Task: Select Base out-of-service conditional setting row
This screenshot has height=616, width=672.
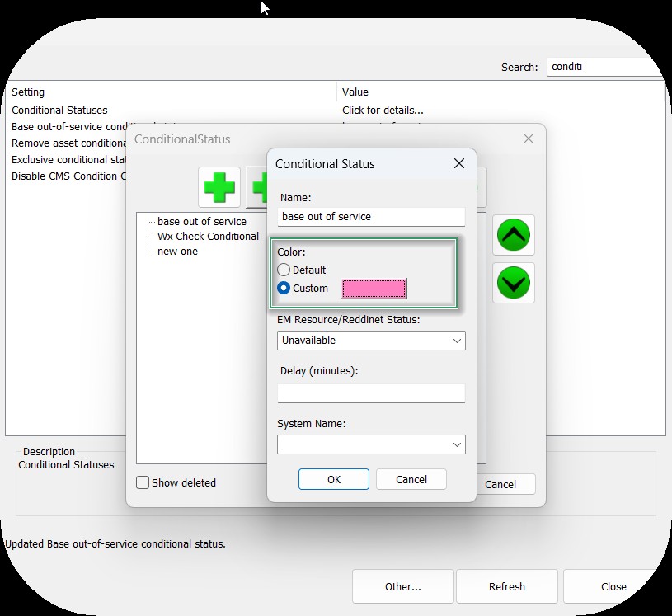Action: point(68,127)
